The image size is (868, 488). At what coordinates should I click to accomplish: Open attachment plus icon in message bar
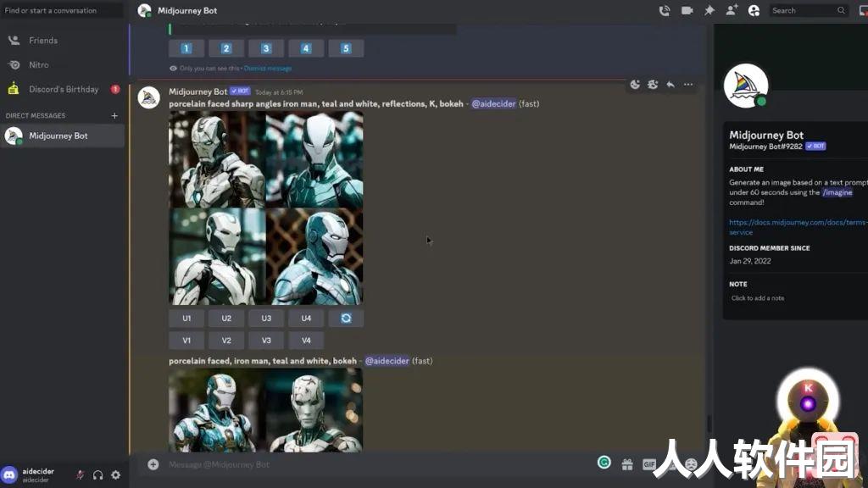153,464
